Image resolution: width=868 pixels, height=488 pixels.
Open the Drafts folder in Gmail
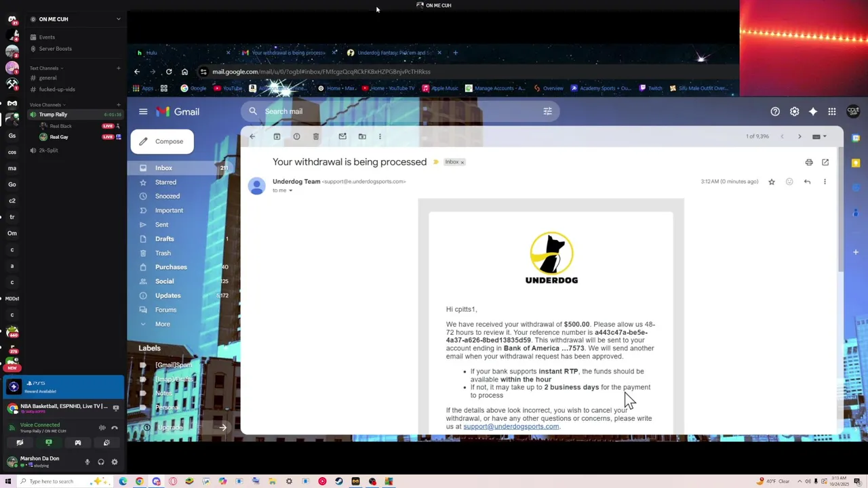(164, 239)
